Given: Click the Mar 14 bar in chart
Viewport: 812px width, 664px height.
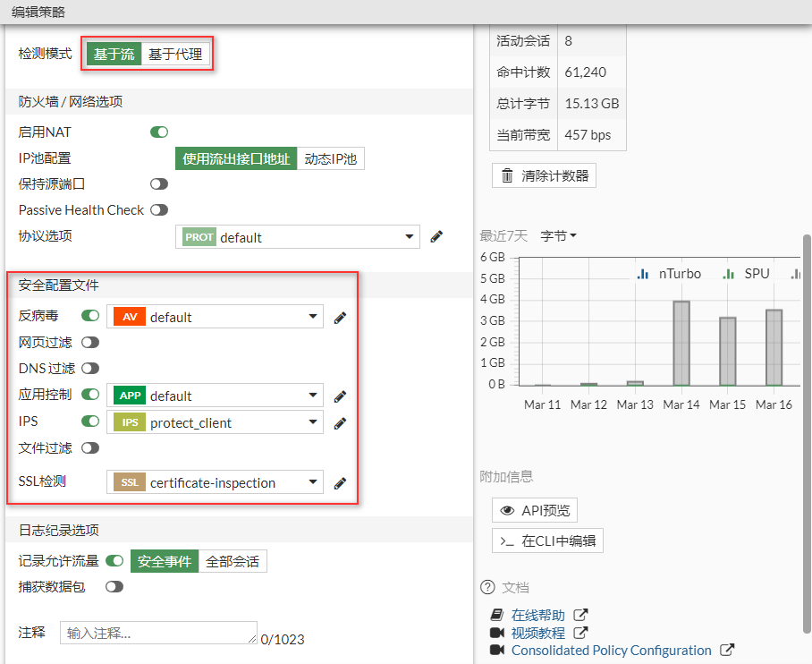Looking at the screenshot, I should (681, 343).
